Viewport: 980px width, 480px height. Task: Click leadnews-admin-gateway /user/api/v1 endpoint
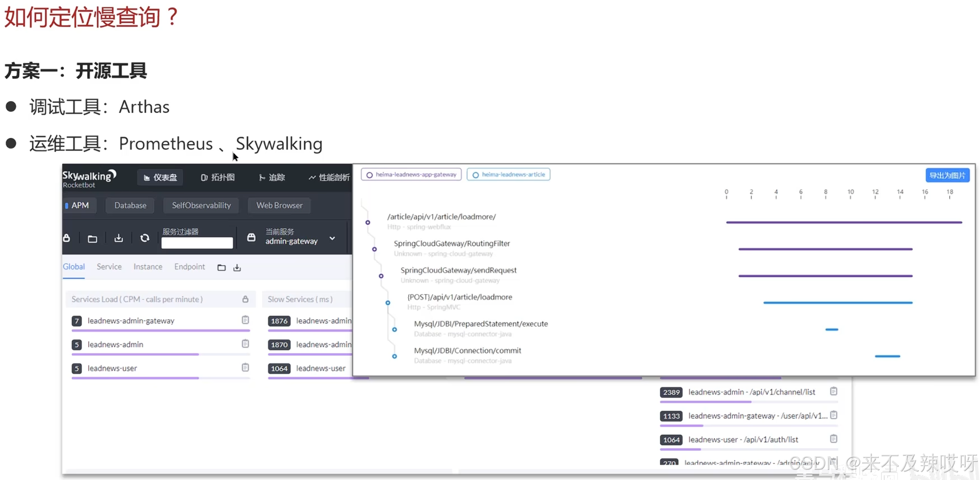758,416
